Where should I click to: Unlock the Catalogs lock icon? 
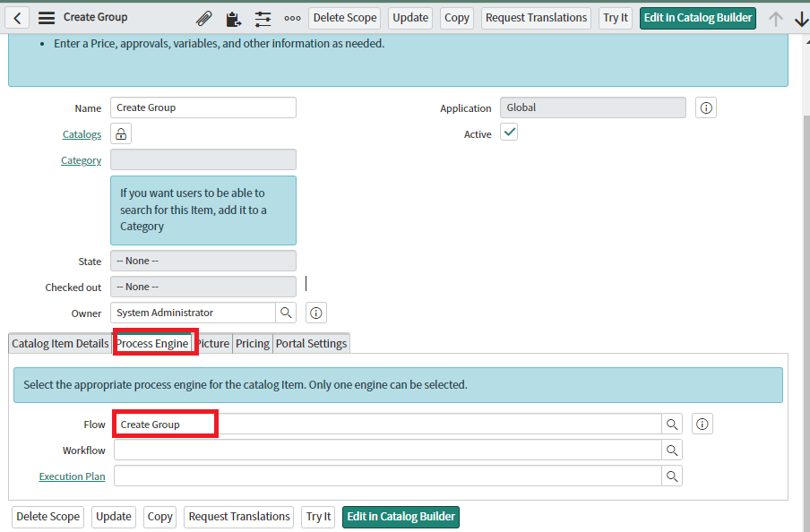(x=121, y=134)
